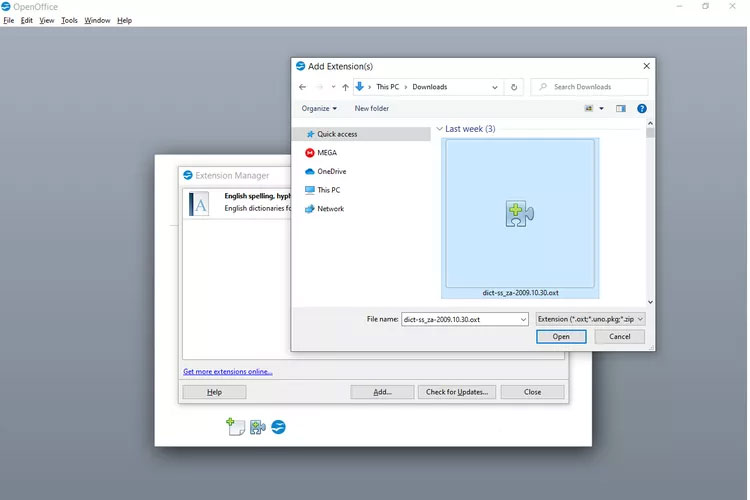Click the file list scrollbar down arrow

tap(650, 302)
